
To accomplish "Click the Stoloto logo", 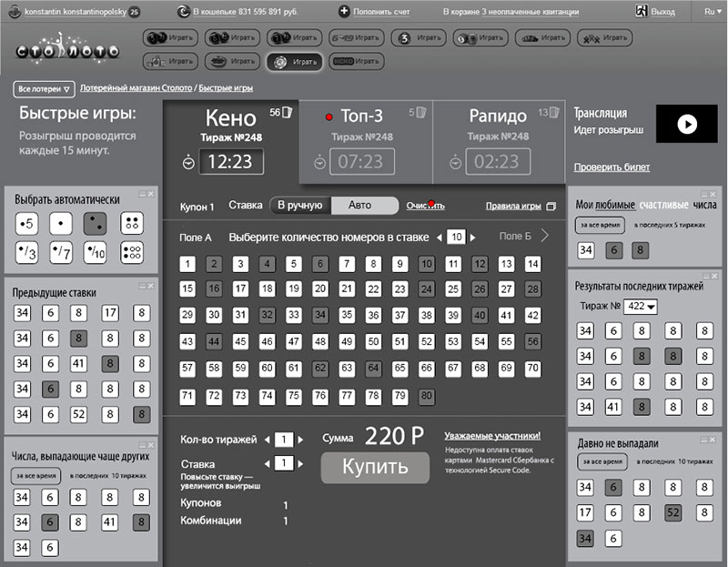I will click(x=66, y=49).
